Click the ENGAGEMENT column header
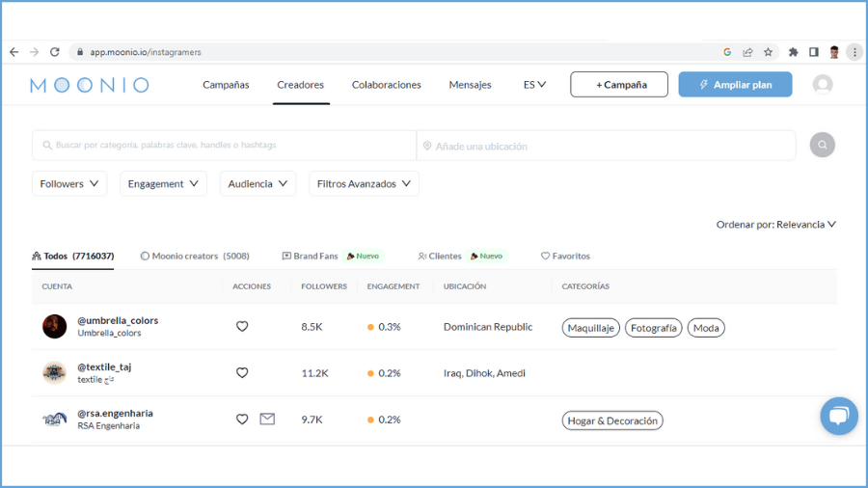Screen dimensions: 868x488 [x=393, y=286]
